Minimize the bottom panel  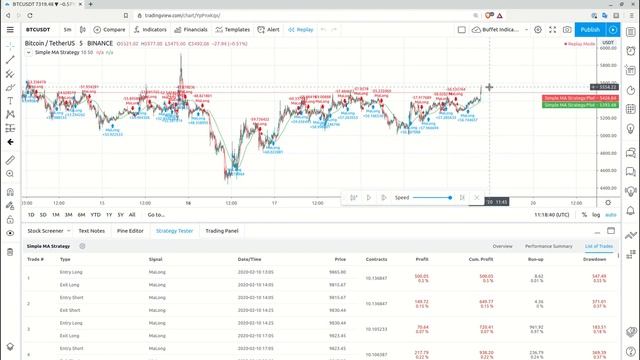[x=597, y=232]
